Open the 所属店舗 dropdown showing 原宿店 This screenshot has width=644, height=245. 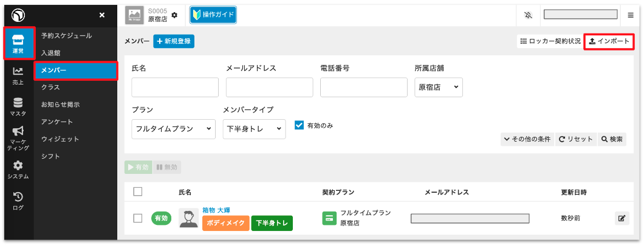[439, 88]
